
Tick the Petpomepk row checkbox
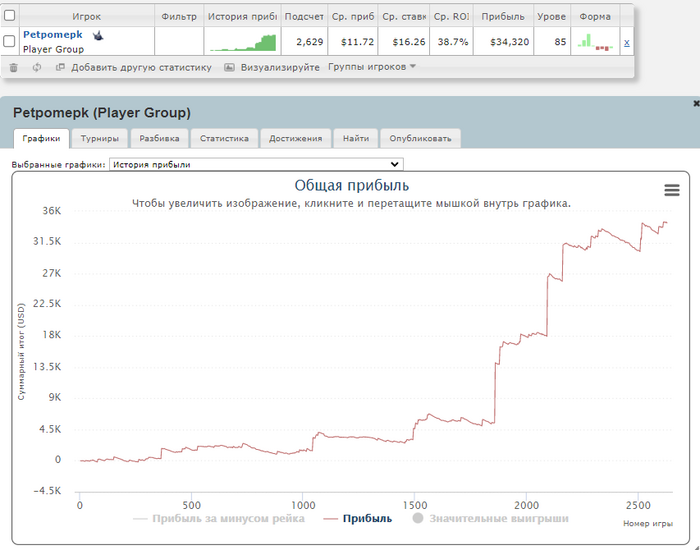9,41
